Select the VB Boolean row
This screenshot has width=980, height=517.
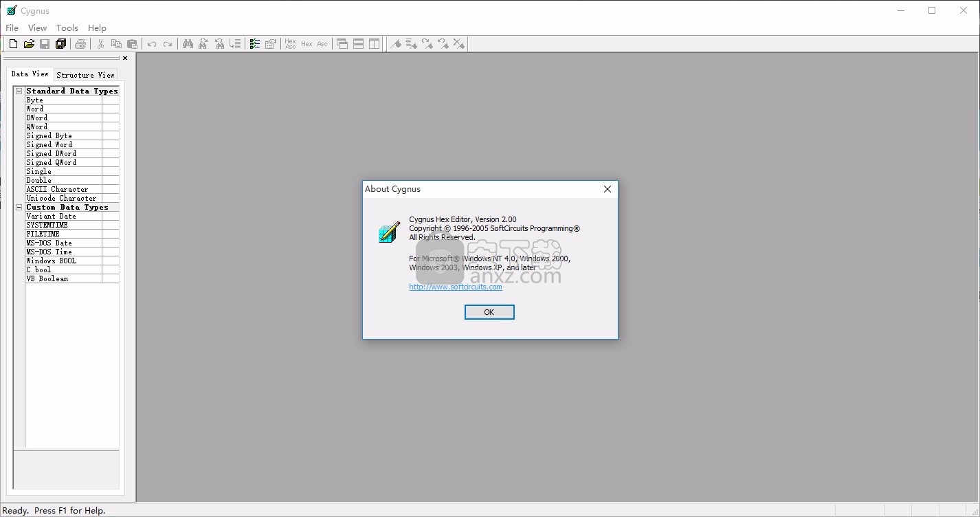coord(72,278)
